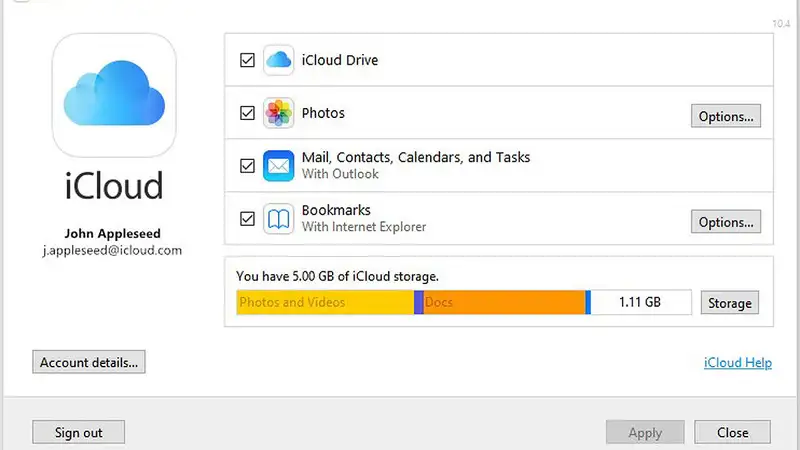Click the large iCloud logo
This screenshot has width=800, height=450.
pos(114,95)
